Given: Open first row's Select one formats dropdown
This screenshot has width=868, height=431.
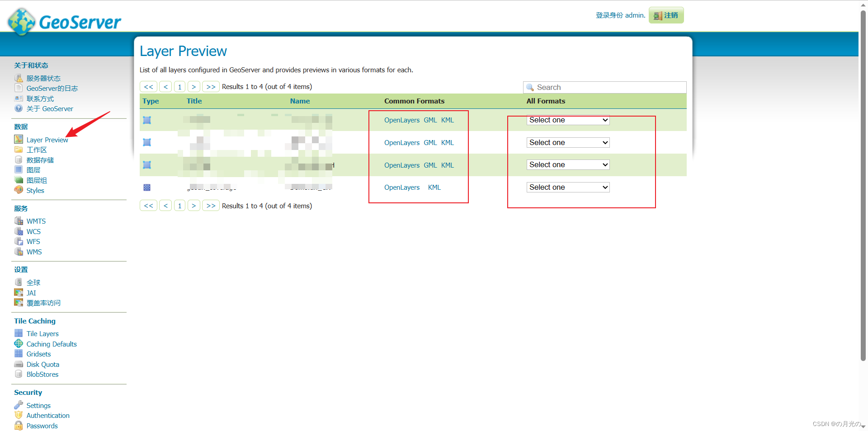Looking at the screenshot, I should 568,120.
